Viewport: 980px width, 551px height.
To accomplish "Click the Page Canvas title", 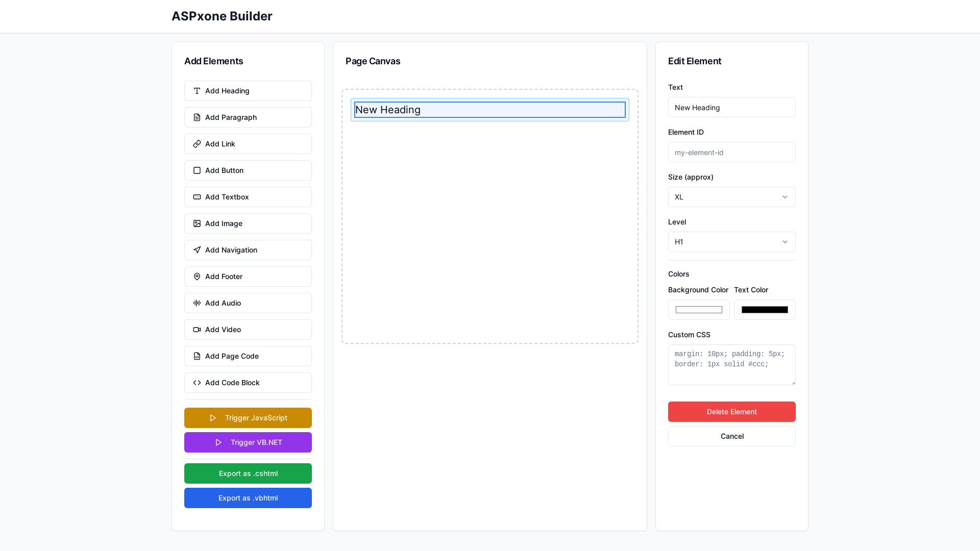I will [x=373, y=61].
